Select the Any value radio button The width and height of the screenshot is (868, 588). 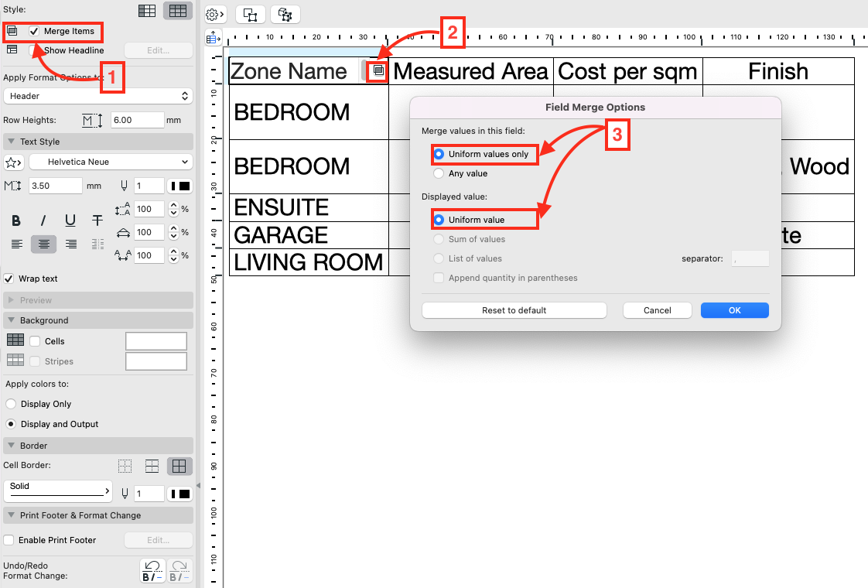pos(439,173)
